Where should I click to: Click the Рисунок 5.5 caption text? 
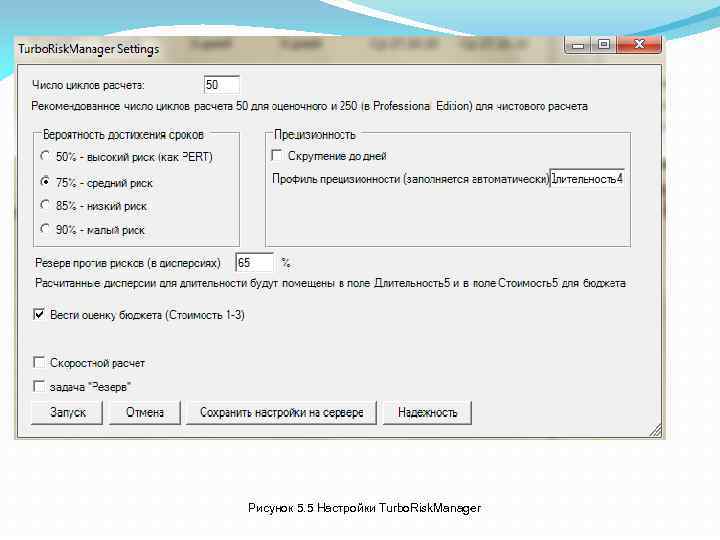pyautogui.click(x=364, y=508)
